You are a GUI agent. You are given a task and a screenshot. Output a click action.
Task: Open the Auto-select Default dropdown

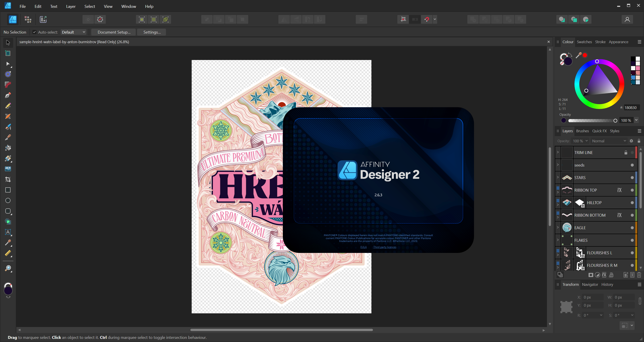[74, 32]
